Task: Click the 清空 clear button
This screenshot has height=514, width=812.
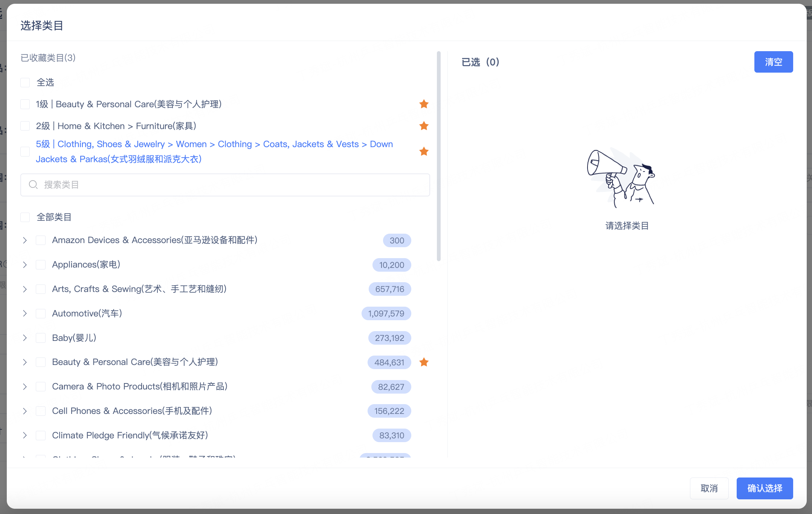Action: tap(773, 62)
